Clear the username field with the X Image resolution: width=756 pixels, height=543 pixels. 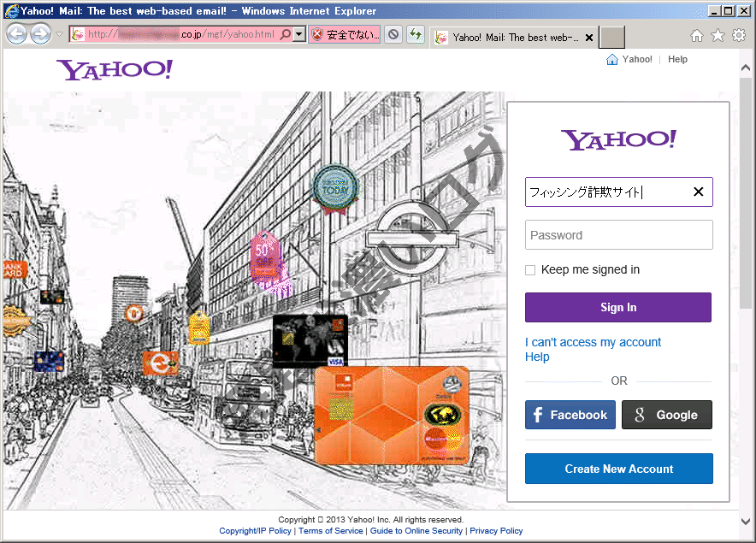698,192
